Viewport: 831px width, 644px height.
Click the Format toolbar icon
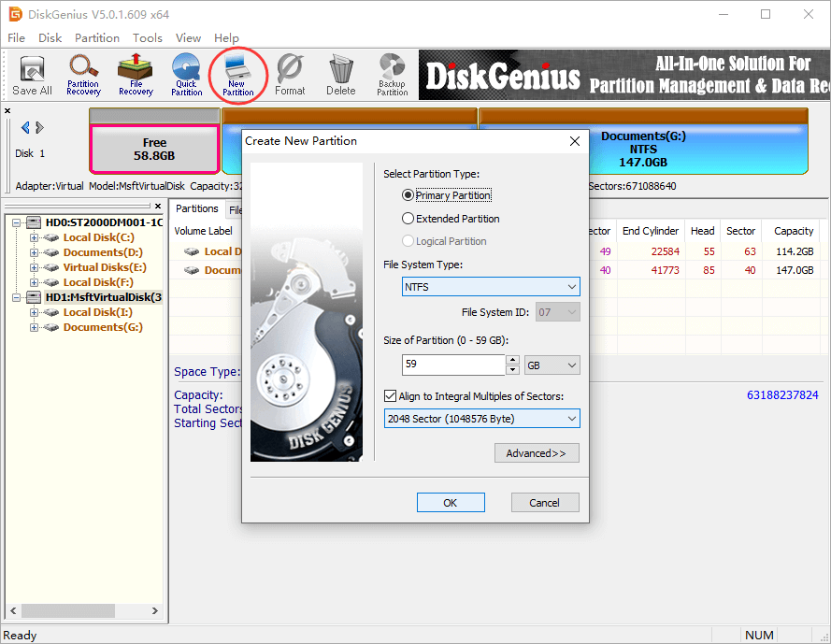coord(290,75)
